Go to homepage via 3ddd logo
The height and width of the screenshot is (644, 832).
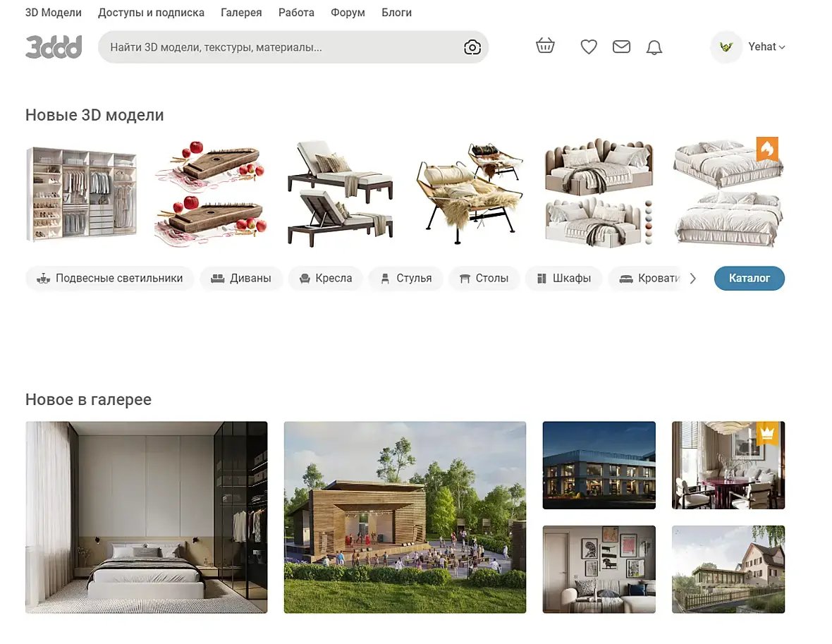point(54,47)
